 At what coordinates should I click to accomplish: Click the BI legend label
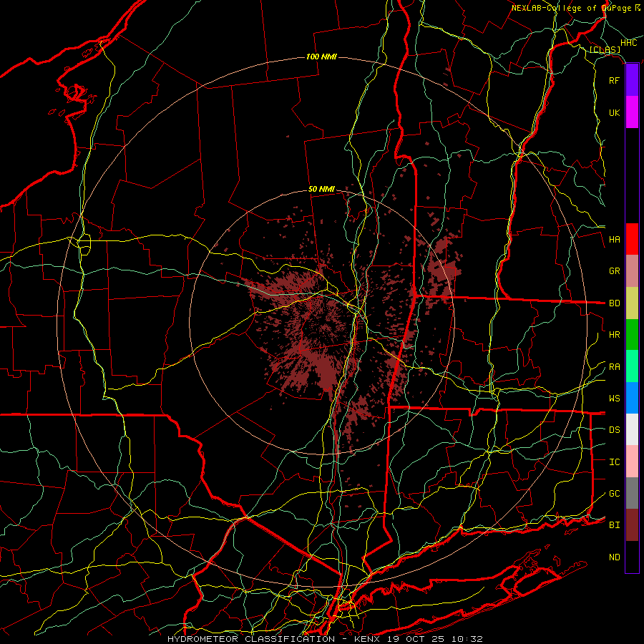pyautogui.click(x=614, y=525)
